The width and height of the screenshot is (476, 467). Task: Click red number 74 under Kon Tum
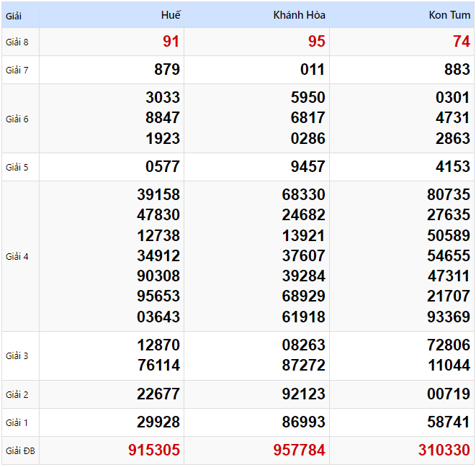[462, 42]
